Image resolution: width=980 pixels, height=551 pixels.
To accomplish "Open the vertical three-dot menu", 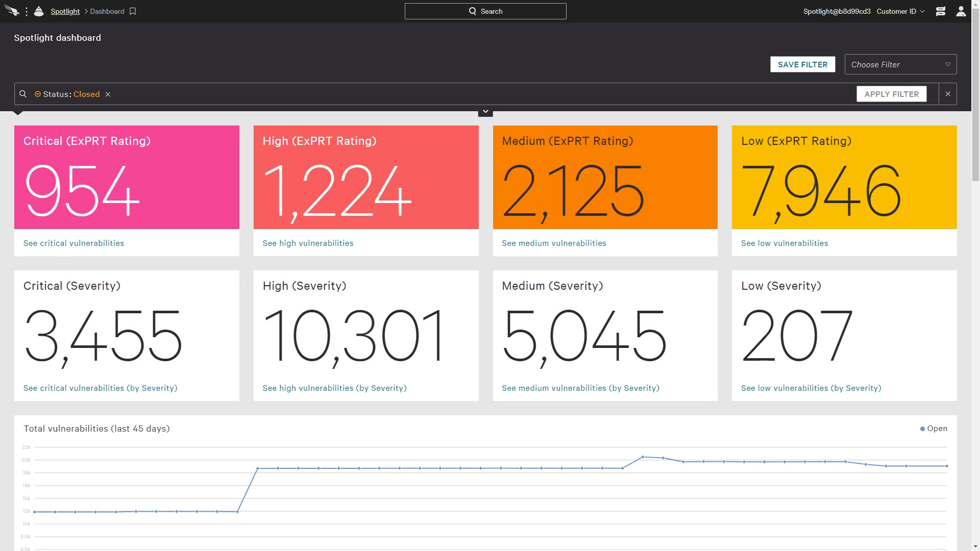I will (x=27, y=11).
